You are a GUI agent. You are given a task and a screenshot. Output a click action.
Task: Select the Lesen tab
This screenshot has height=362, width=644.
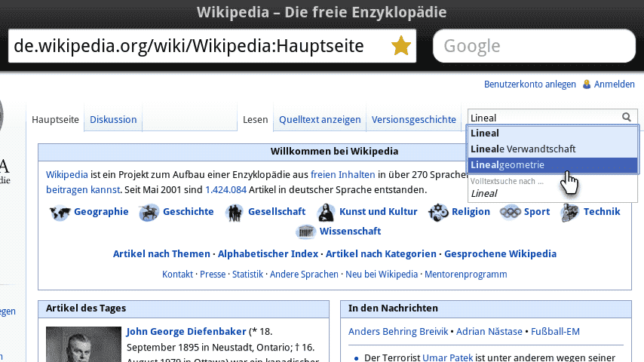click(x=256, y=120)
